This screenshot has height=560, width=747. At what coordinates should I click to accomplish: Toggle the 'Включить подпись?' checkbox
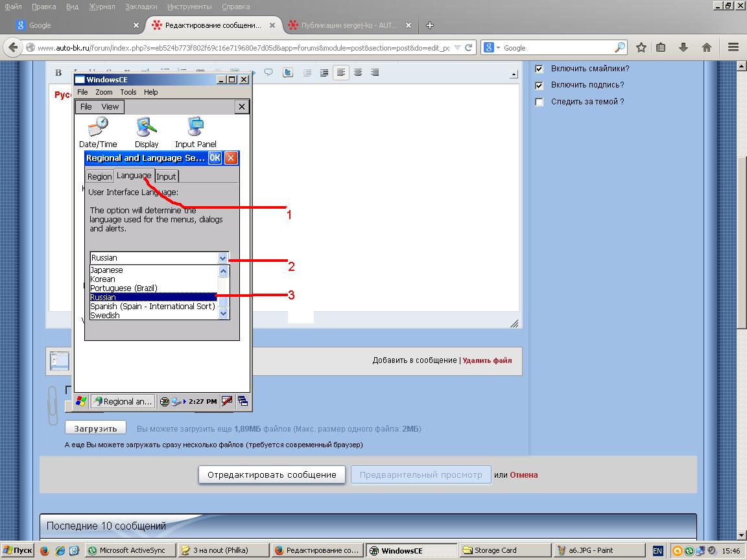(x=539, y=86)
